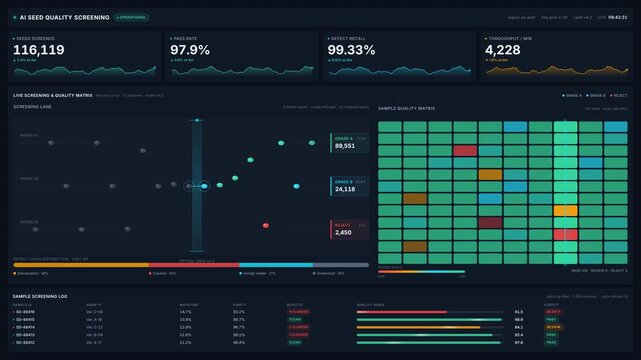Viewport: 641px width, 360px height.
Task: Click the UTC clock reading 09:42:21
Action: tap(617, 18)
